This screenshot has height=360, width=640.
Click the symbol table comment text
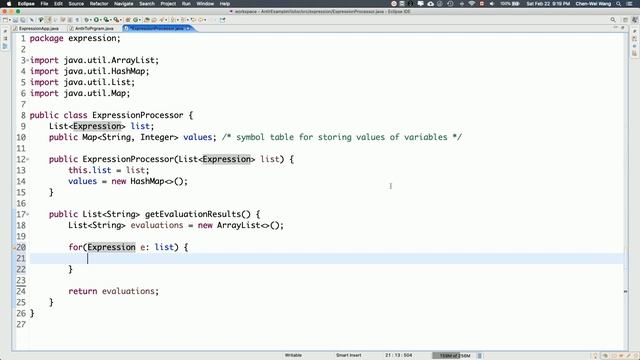342,137
